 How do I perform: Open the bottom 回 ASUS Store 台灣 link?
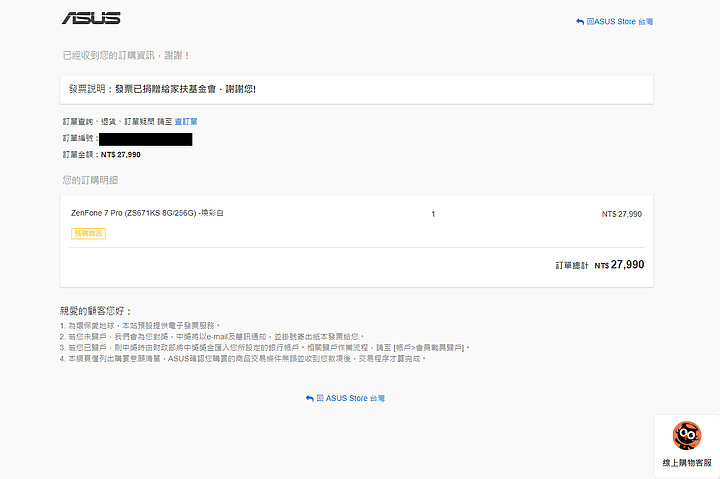tap(351, 398)
